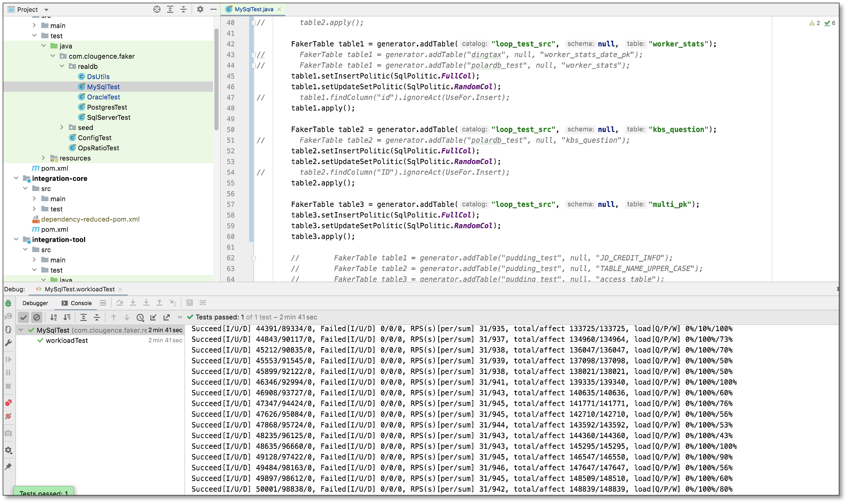Close the MySqlTest.workloadTest debug tab

[x=120, y=289]
